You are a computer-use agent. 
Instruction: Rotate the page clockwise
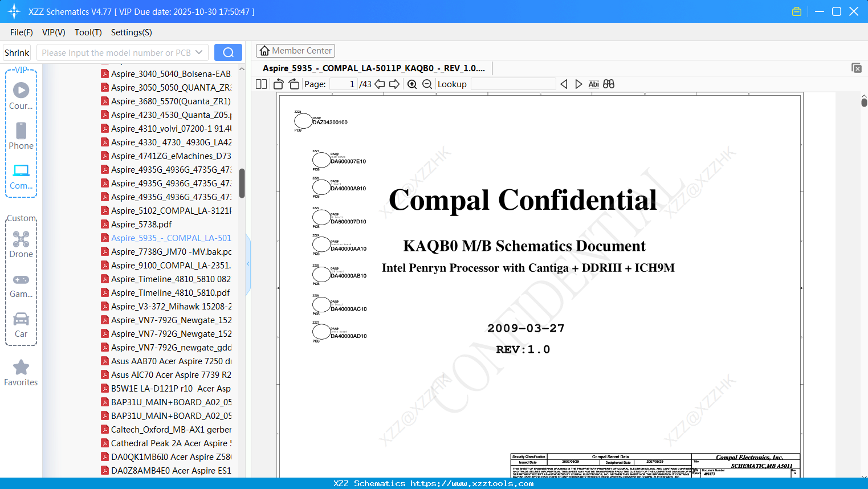(294, 84)
